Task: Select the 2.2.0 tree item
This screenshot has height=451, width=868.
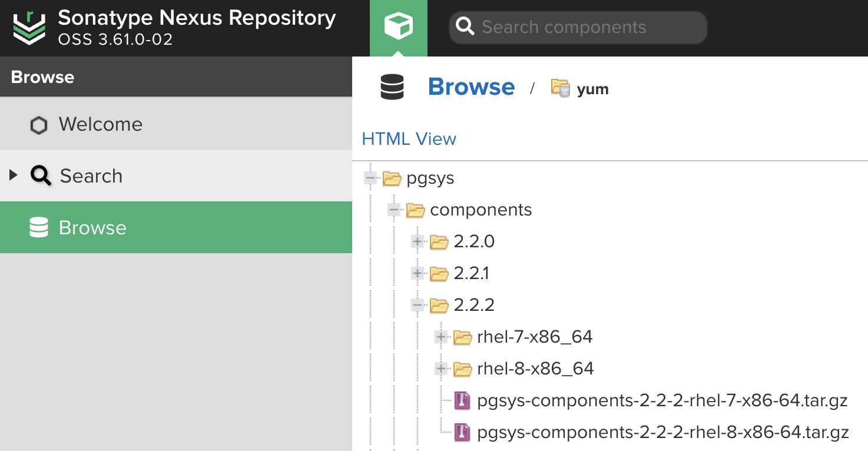Action: (473, 241)
